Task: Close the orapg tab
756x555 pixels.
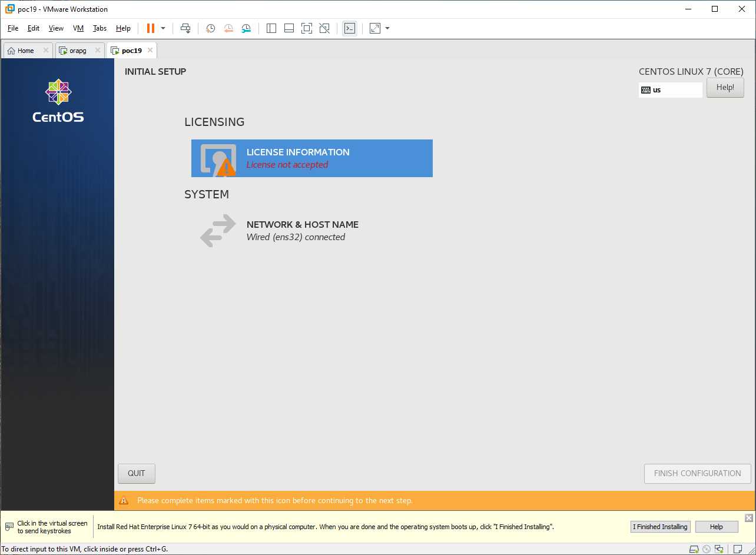Action: tap(98, 51)
